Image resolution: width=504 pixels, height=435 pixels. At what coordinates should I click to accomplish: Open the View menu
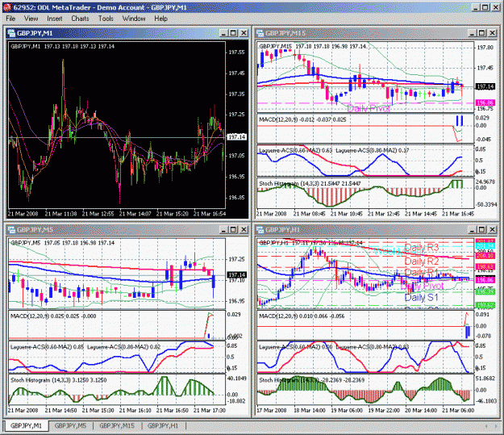tap(31, 19)
